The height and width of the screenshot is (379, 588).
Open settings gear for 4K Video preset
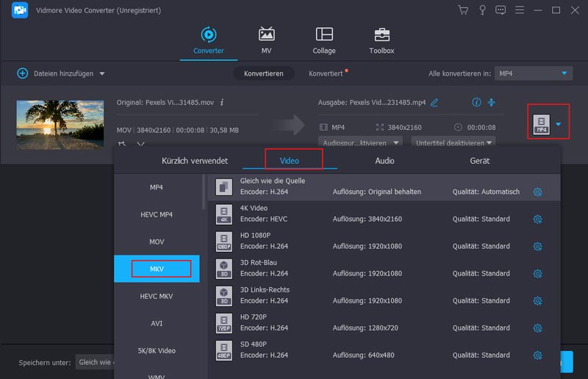(x=537, y=219)
